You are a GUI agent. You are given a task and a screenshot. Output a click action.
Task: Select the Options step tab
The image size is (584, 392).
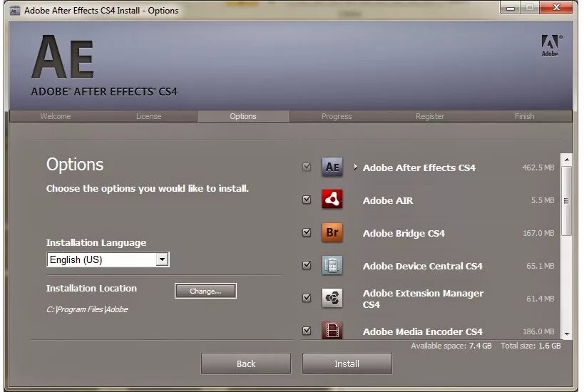coord(243,116)
